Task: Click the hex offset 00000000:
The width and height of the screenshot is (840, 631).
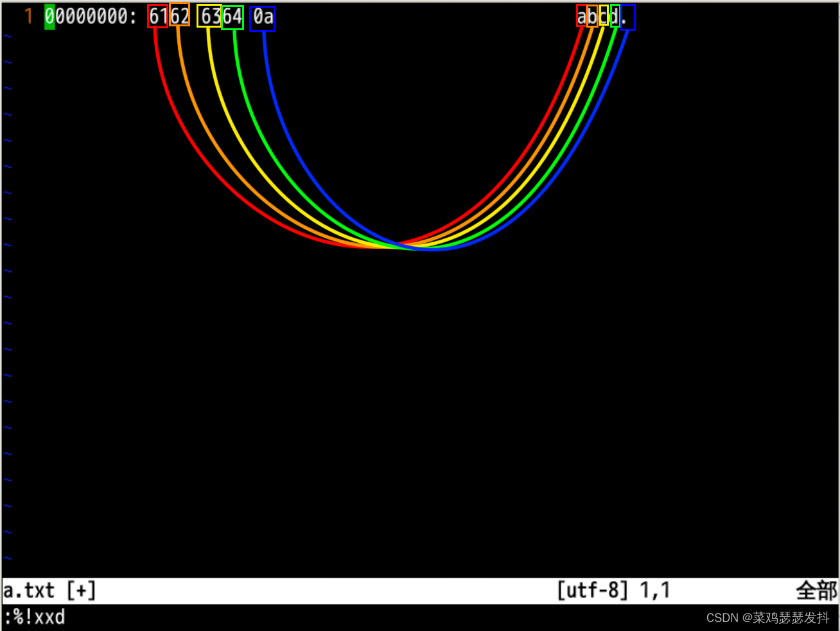Action: tap(91, 17)
